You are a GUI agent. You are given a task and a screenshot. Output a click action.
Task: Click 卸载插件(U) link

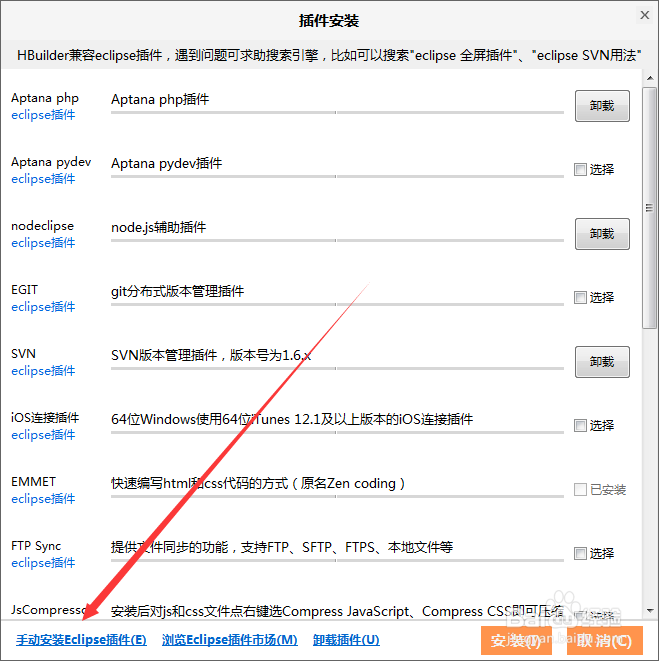point(346,640)
